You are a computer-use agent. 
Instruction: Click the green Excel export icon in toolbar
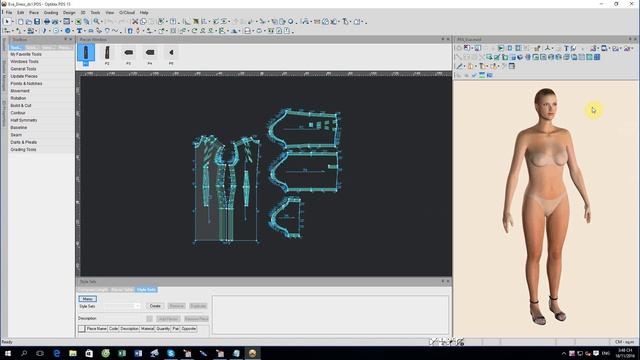click(78, 21)
